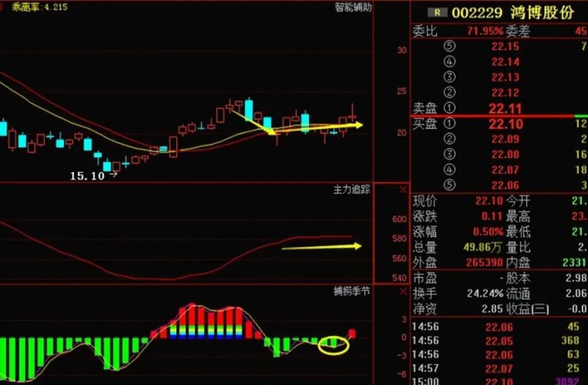Open the 智能辅助 label on main chart
This screenshot has height=385, width=588.
pos(353,7)
